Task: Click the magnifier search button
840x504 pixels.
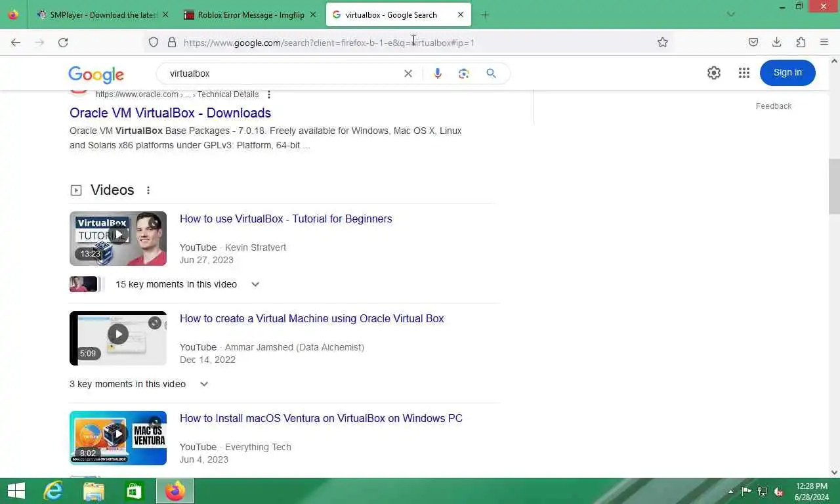Action: 491,73
